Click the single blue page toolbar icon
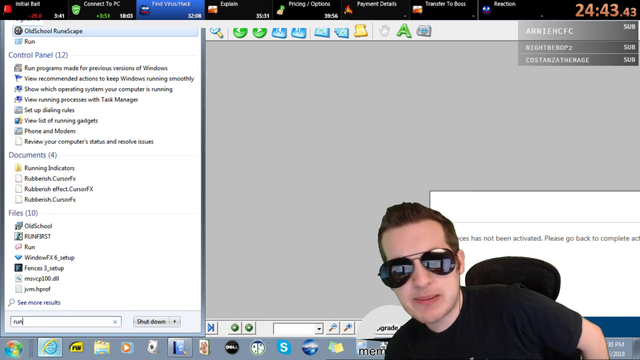Screen dimensions: 640x360 pyautogui.click(x=322, y=31)
